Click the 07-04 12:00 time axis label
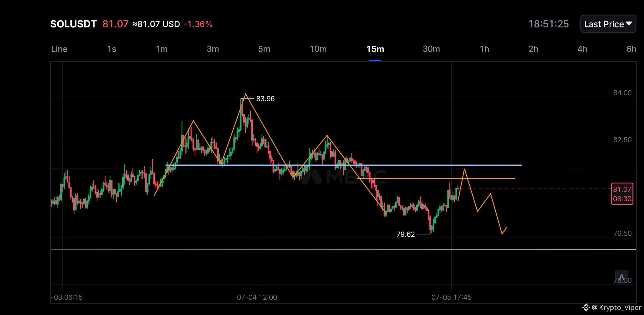 pyautogui.click(x=257, y=297)
